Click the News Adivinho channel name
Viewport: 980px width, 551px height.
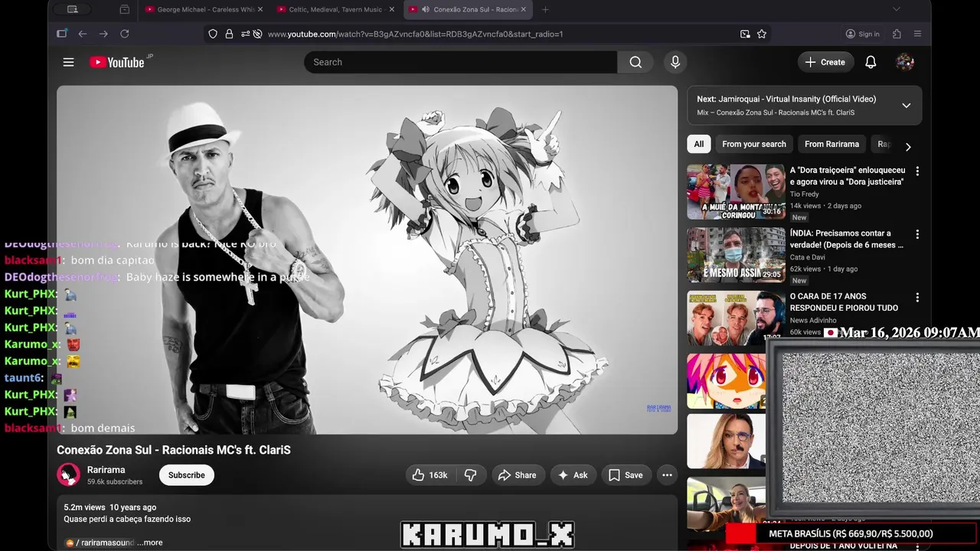pyautogui.click(x=813, y=320)
